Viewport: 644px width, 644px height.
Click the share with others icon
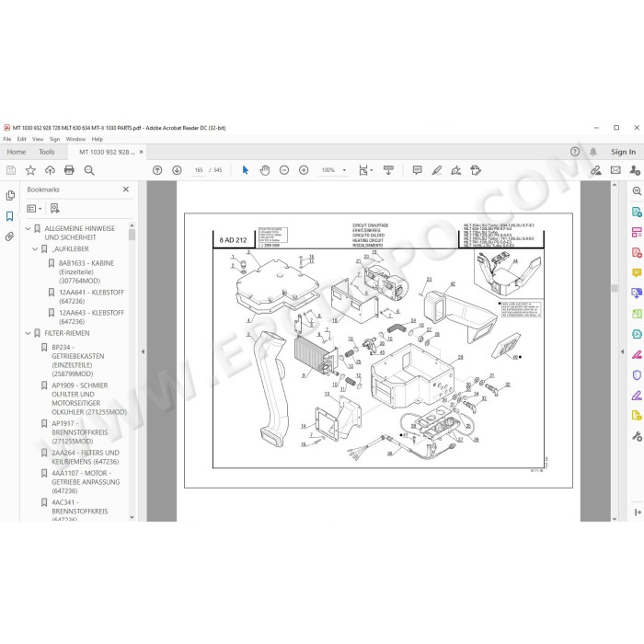coord(635,170)
